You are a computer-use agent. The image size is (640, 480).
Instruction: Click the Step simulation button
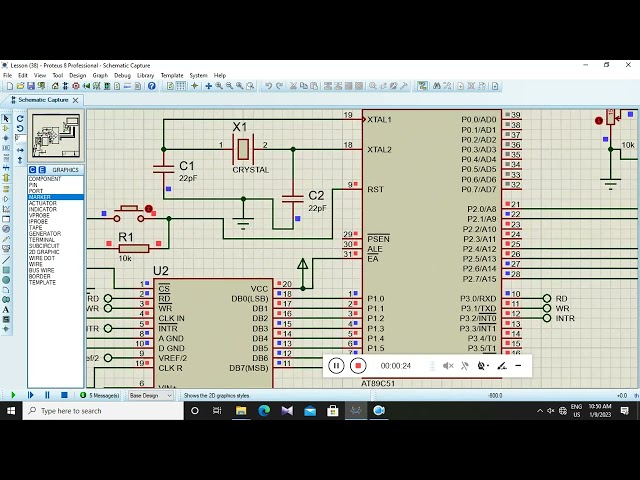31,395
